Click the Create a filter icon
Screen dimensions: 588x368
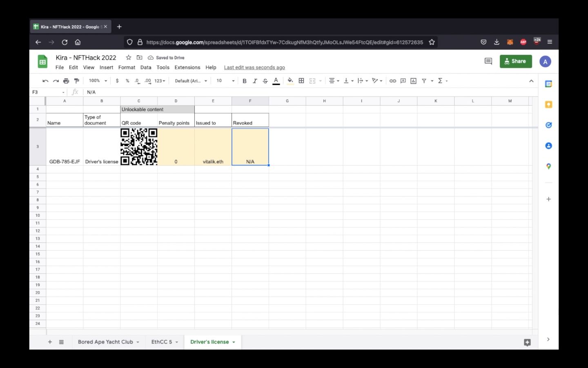point(424,81)
